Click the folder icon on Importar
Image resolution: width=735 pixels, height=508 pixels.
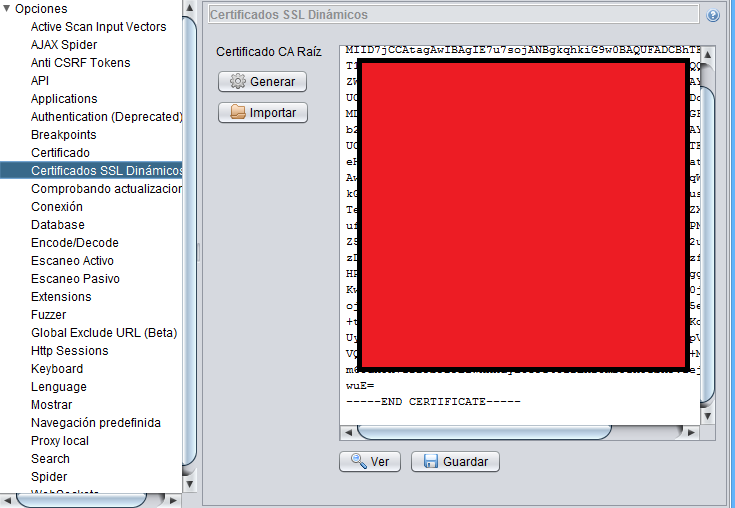click(238, 112)
